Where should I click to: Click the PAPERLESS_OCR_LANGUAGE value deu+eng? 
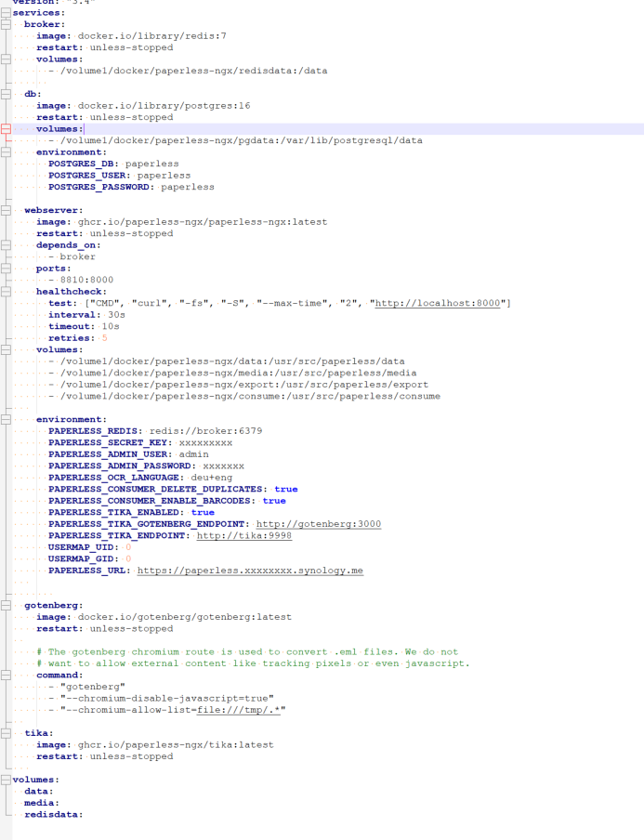click(212, 478)
